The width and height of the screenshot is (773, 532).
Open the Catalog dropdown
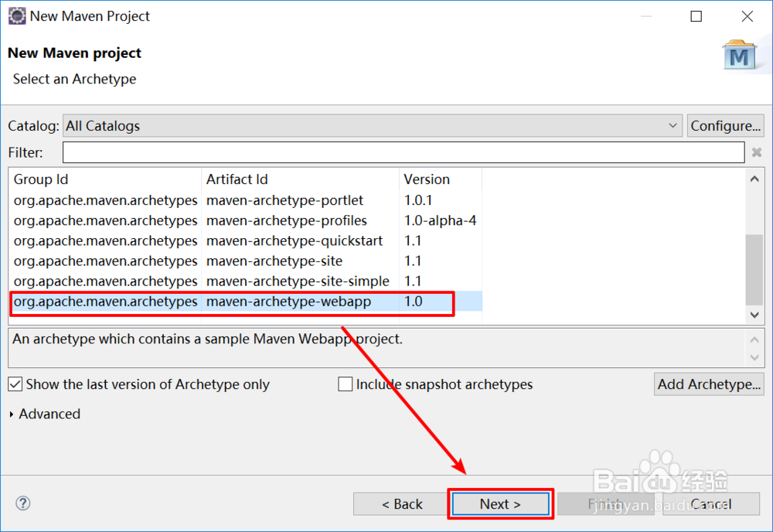click(373, 126)
